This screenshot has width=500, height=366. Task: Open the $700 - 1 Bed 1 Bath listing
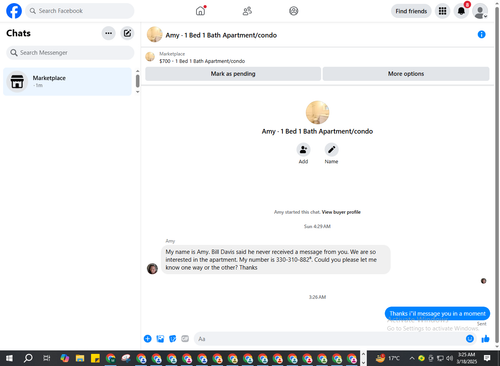(202, 61)
